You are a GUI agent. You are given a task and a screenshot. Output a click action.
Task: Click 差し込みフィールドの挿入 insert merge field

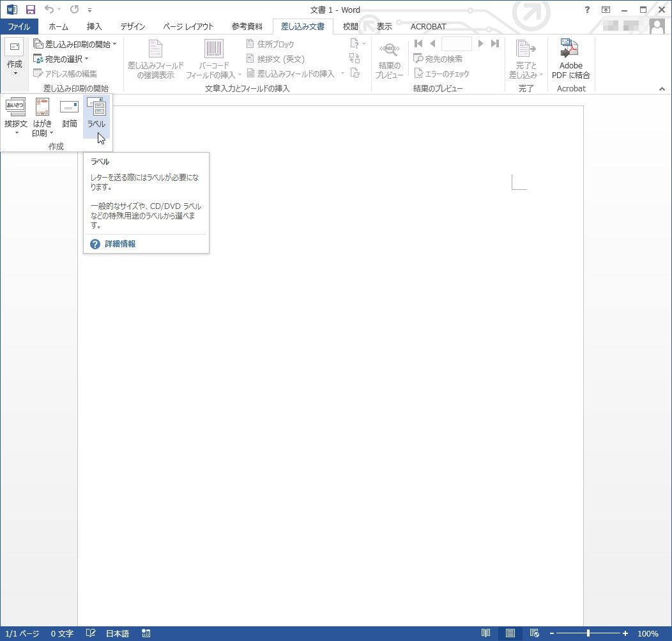291,73
